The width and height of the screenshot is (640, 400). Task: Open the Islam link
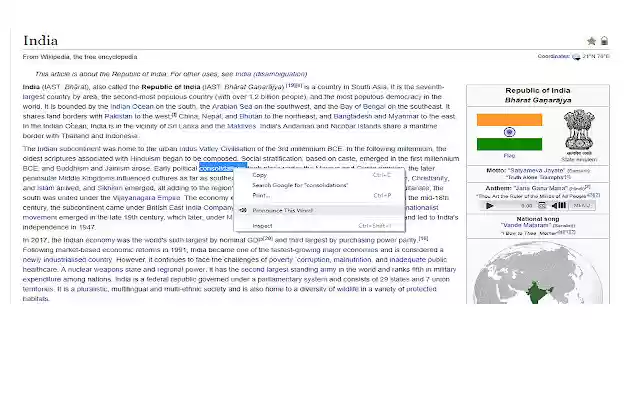point(45,188)
